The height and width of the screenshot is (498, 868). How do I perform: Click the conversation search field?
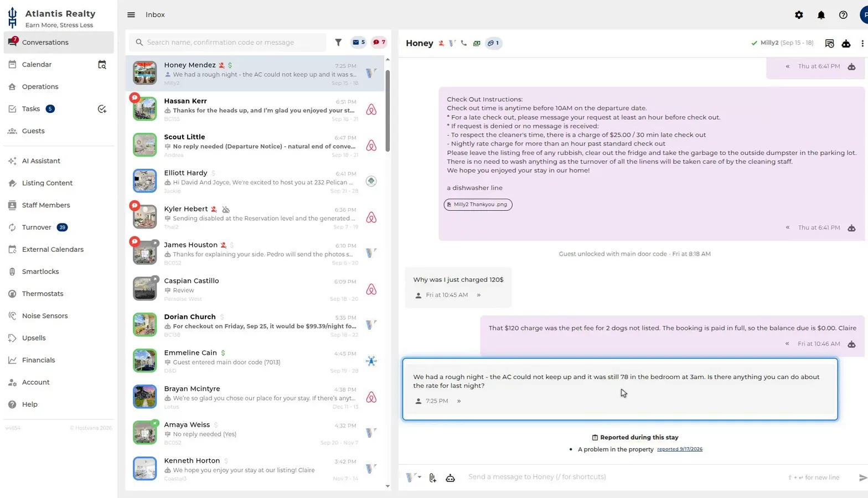tap(228, 42)
